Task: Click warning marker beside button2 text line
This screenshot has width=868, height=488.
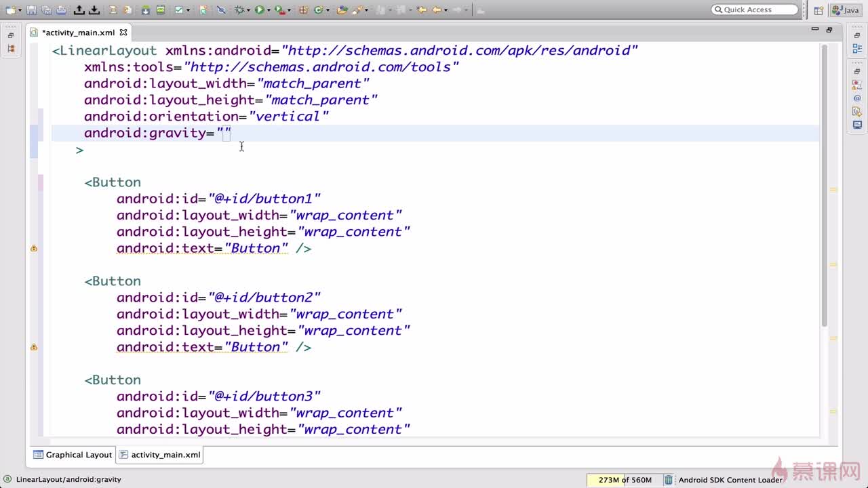Action: pos(34,347)
